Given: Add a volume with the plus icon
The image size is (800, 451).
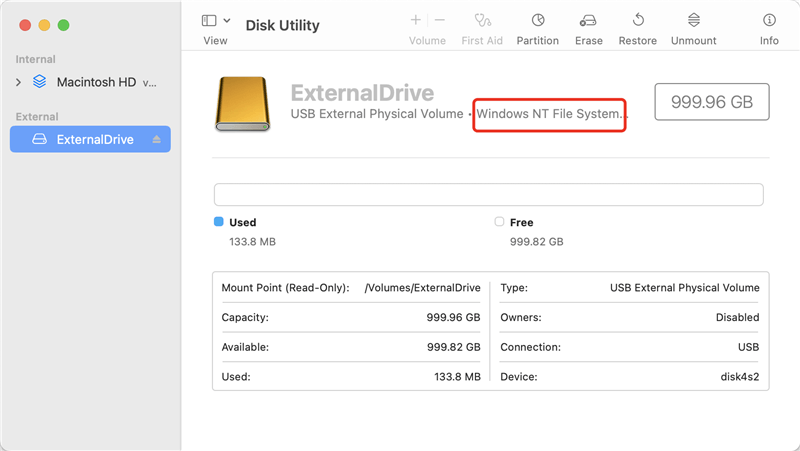Looking at the screenshot, I should (x=415, y=20).
